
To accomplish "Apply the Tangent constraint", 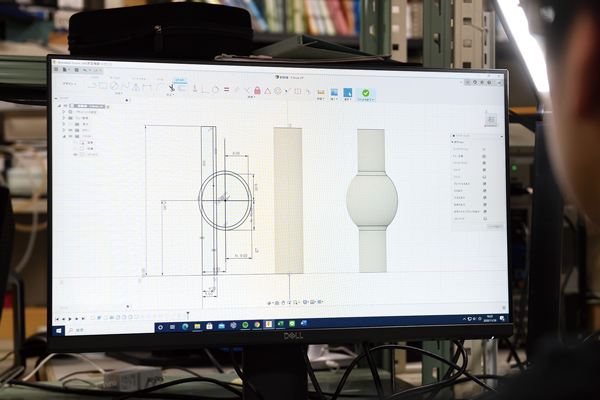I will point(215,89).
